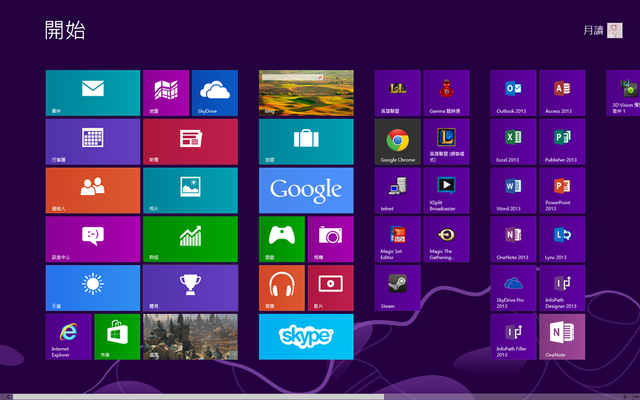The height and width of the screenshot is (400, 640).
Task: Open the Messaging tile with chat bubble
Action: click(93, 239)
